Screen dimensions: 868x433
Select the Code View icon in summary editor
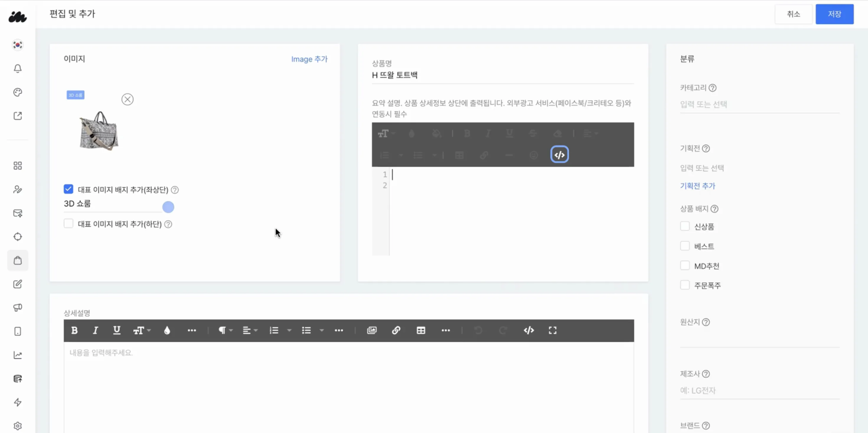(559, 154)
